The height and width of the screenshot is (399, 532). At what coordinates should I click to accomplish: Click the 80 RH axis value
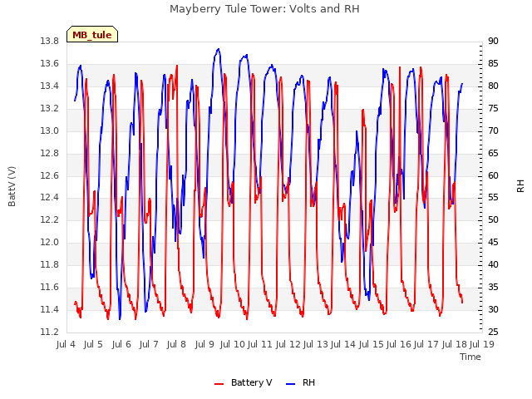(493, 86)
